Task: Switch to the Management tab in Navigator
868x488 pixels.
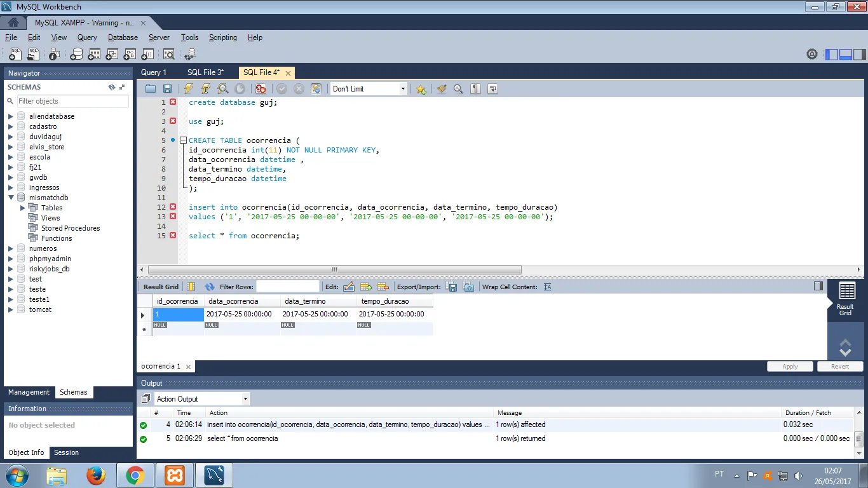Action: pos(29,392)
